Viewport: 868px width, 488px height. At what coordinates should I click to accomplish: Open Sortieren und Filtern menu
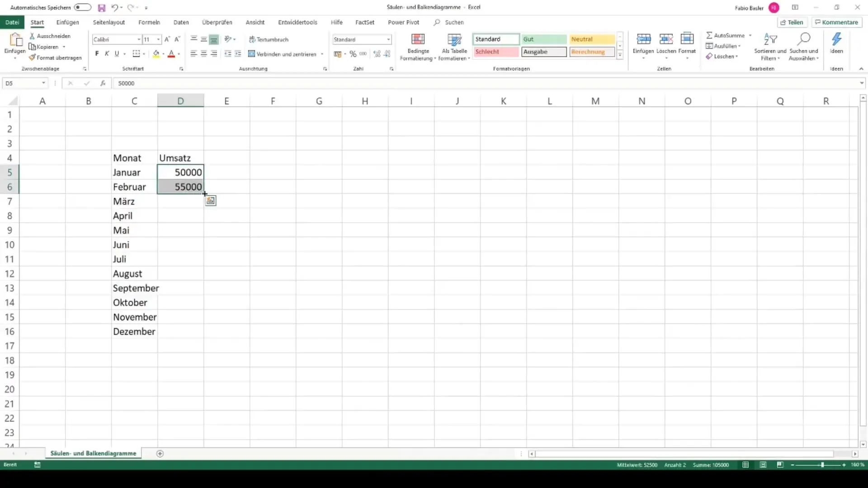coord(770,47)
